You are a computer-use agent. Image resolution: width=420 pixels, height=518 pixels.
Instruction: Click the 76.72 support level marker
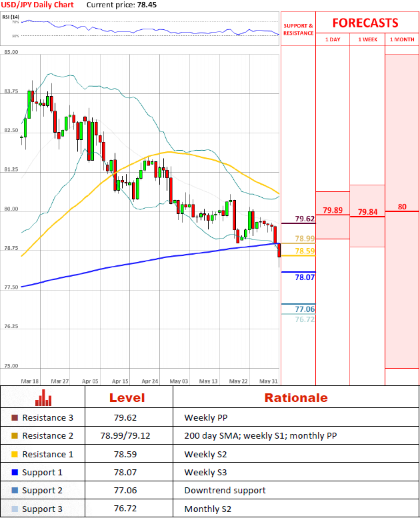coord(305,319)
